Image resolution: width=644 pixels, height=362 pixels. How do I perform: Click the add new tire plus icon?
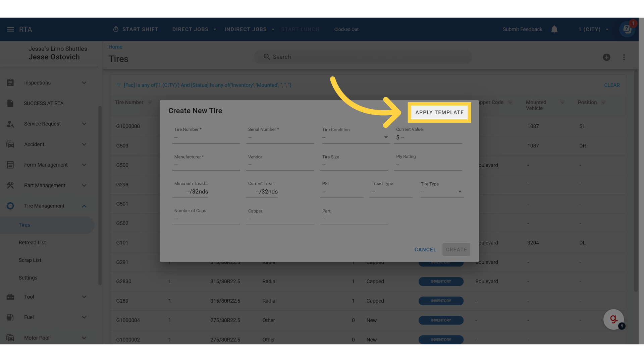(x=606, y=57)
